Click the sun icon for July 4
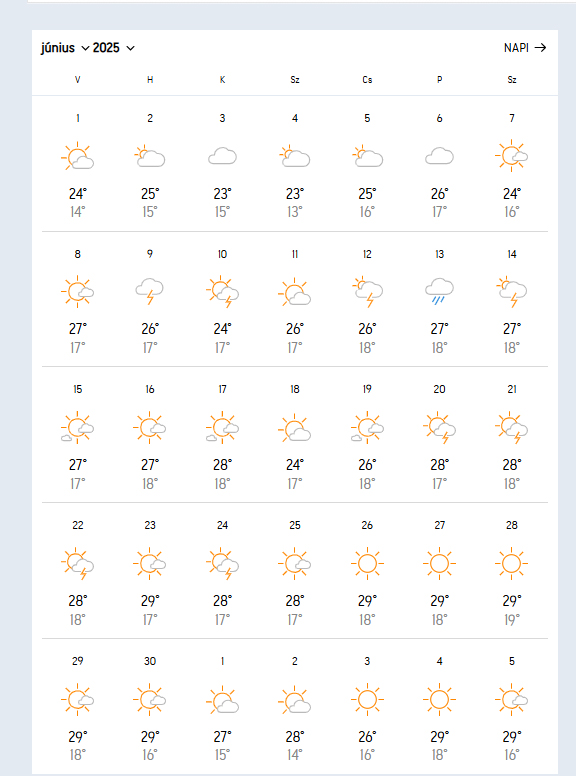The height and width of the screenshot is (776, 576). [439, 699]
